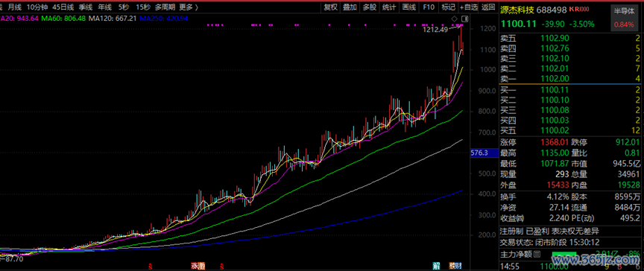Viewport: 644px width, 271px height.
Task: Open the 主力净额 detail icon
Action: [x=537, y=254]
